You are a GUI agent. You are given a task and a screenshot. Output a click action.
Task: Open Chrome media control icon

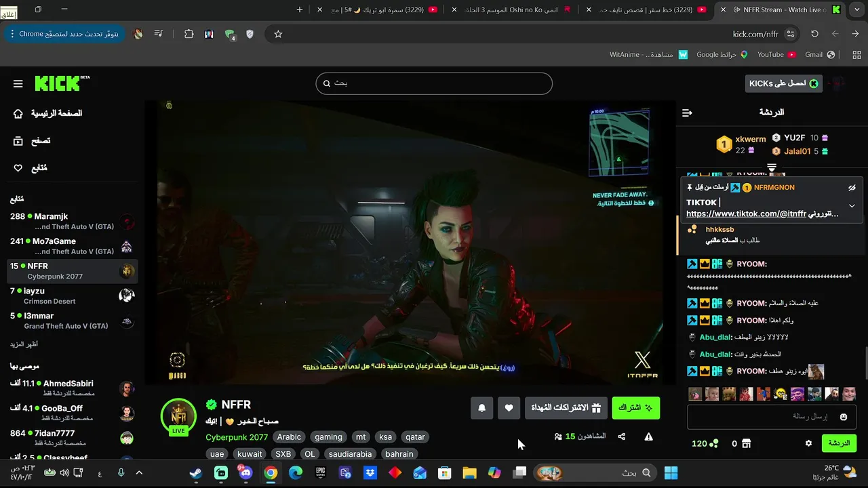coord(158,34)
